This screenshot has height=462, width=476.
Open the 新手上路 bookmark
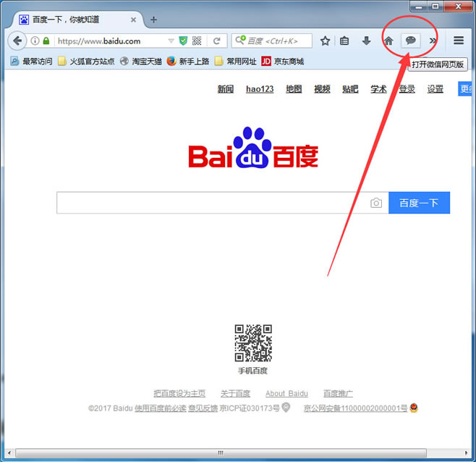point(188,62)
